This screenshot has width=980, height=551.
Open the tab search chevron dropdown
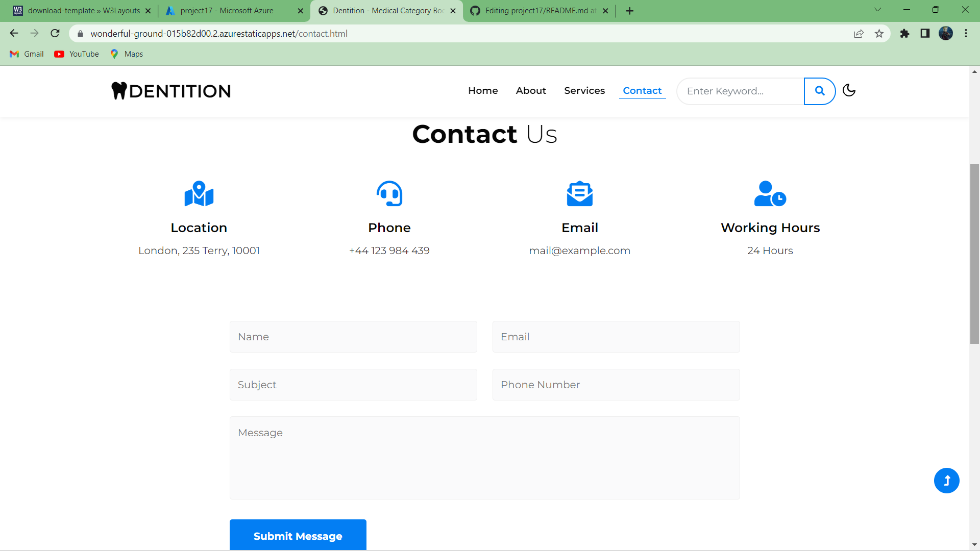877,9
